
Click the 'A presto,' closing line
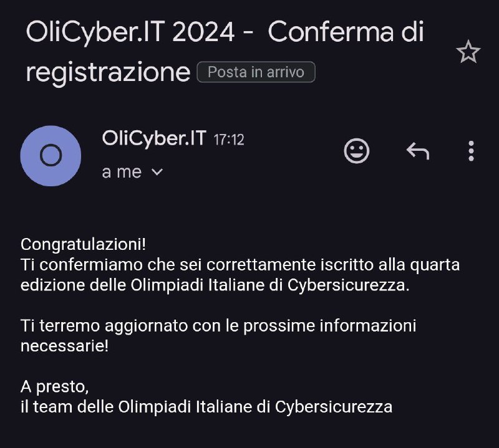55,386
